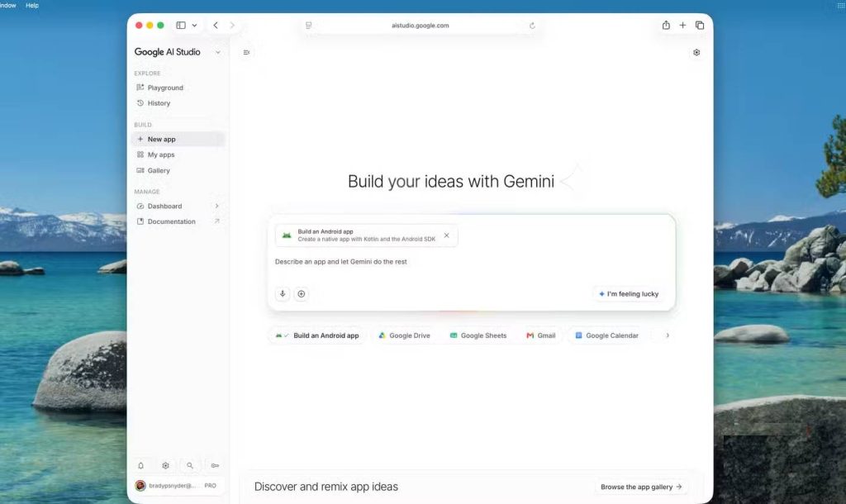The image size is (846, 504).
Task: Click the search magnifier icon
Action: 190,466
